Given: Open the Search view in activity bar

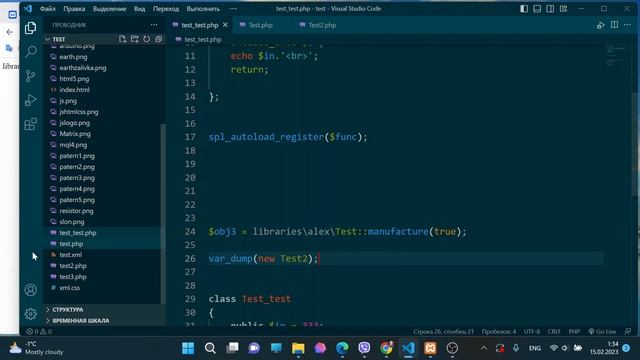Looking at the screenshot, I should coord(31,52).
